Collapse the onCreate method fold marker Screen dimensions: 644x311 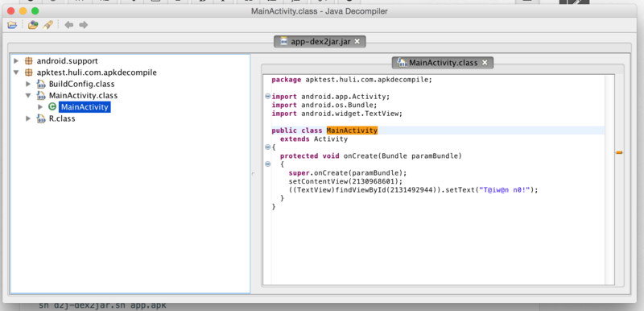coord(268,164)
